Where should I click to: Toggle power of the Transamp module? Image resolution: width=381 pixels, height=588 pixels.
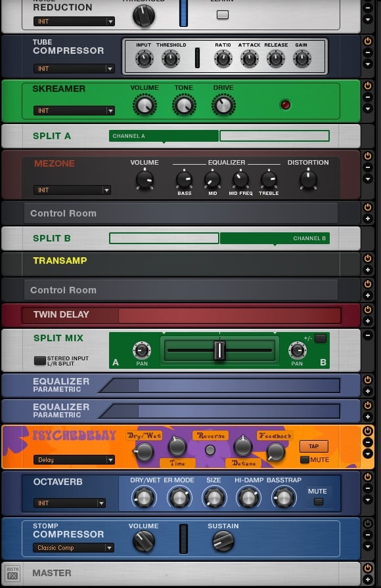368,259
